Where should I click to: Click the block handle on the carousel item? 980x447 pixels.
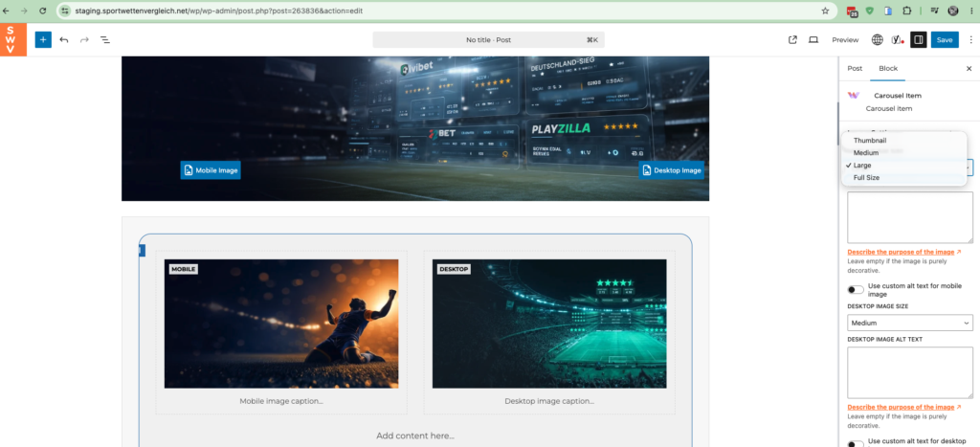point(142,251)
